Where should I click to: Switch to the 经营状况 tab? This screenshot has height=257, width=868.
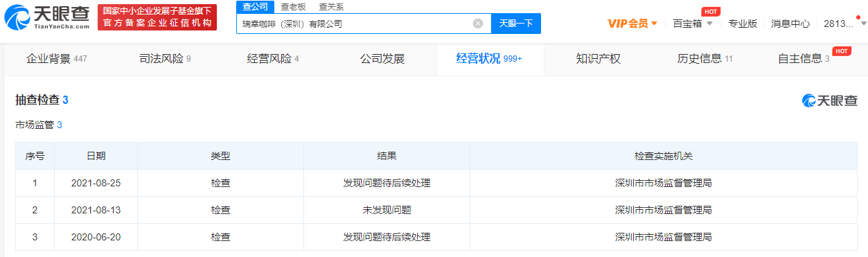[489, 59]
